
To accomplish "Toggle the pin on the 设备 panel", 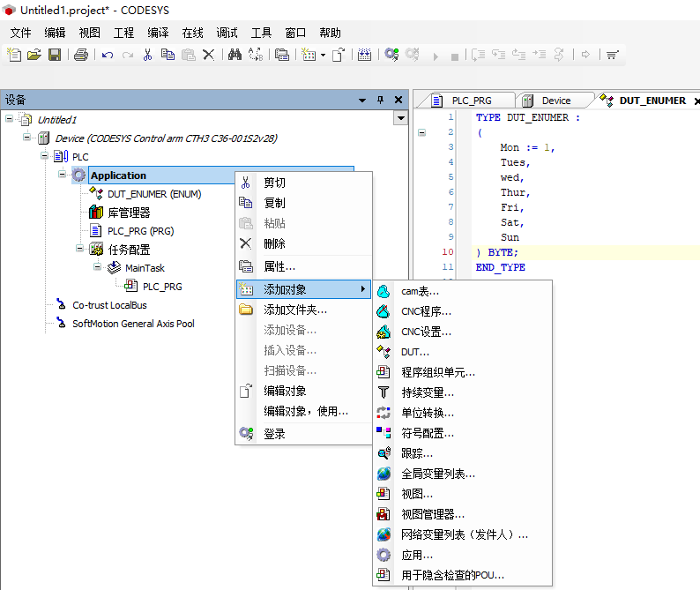I will coord(380,100).
